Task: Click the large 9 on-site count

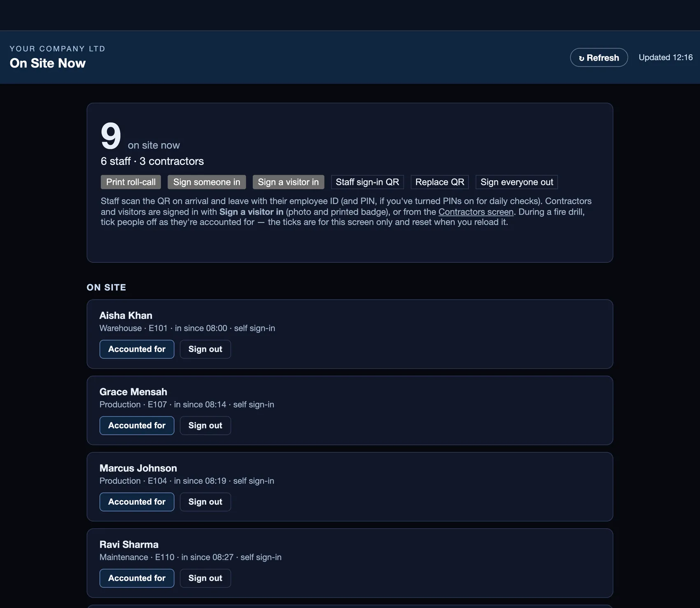Action: tap(111, 136)
